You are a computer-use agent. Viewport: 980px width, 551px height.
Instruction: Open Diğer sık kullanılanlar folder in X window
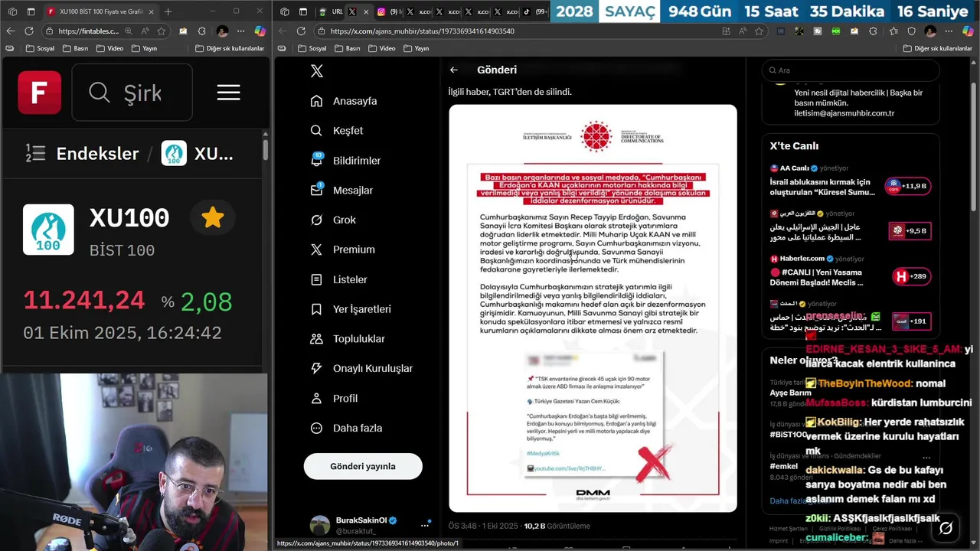pyautogui.click(x=938, y=48)
